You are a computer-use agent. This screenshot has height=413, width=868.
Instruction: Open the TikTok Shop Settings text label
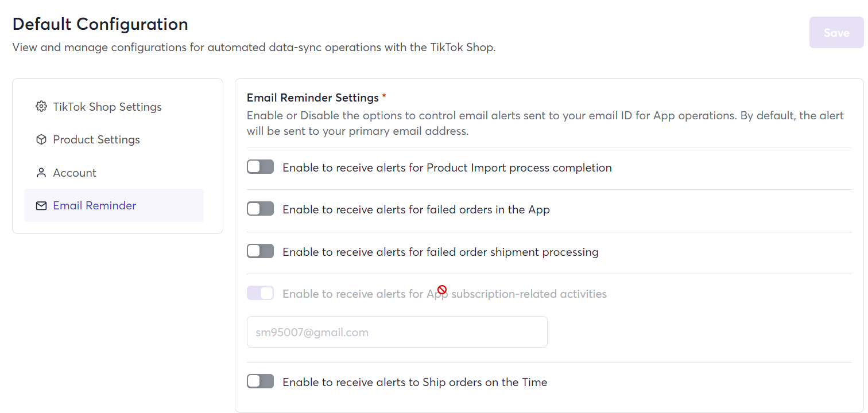[107, 107]
